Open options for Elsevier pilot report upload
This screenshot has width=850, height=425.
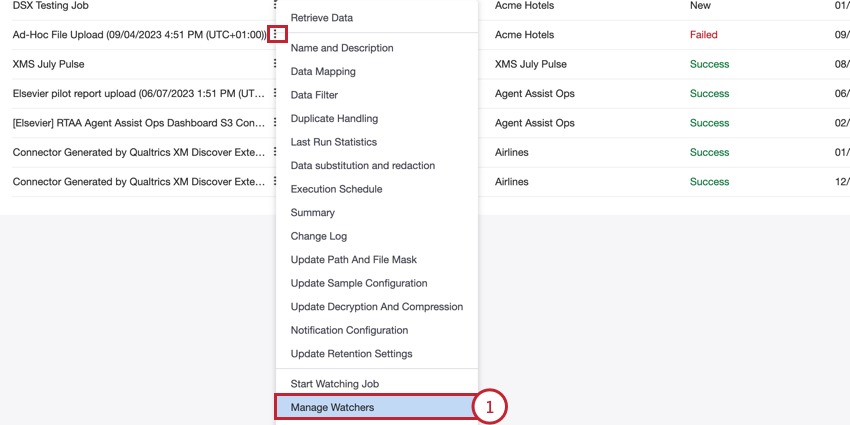click(276, 93)
